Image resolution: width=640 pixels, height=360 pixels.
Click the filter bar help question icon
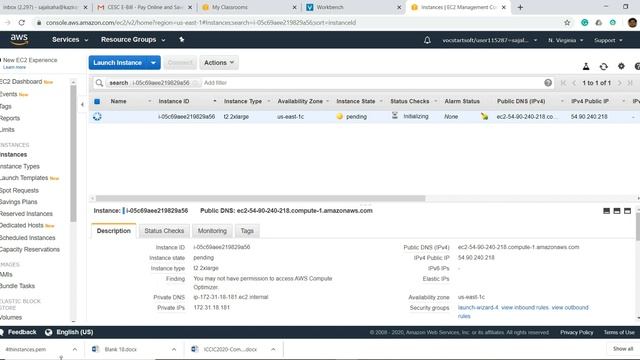548,83
